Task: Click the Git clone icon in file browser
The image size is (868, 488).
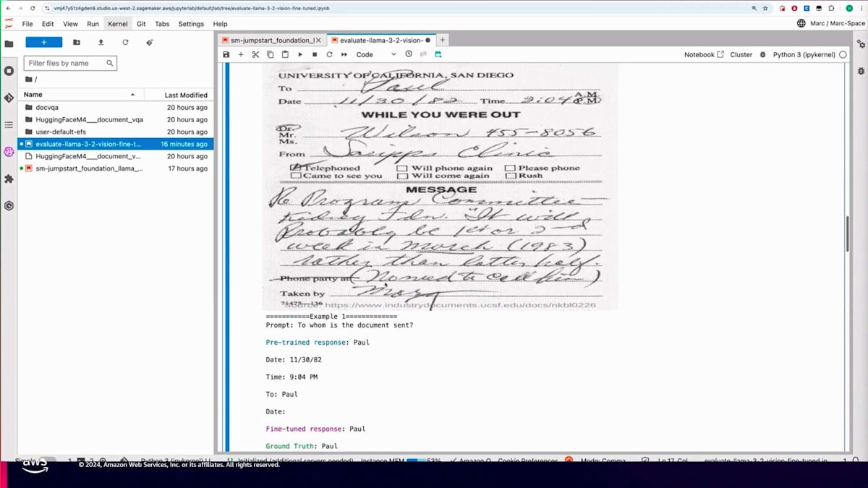Action: point(150,43)
